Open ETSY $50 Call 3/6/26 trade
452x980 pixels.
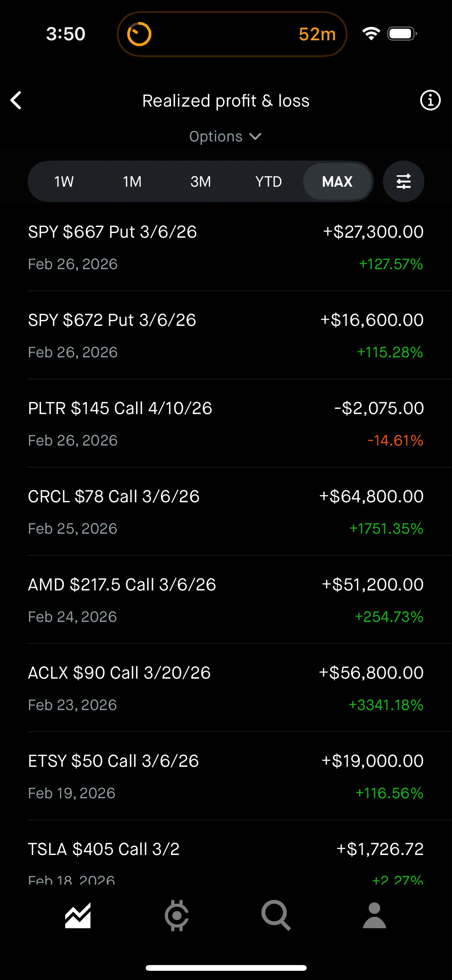[x=225, y=776]
